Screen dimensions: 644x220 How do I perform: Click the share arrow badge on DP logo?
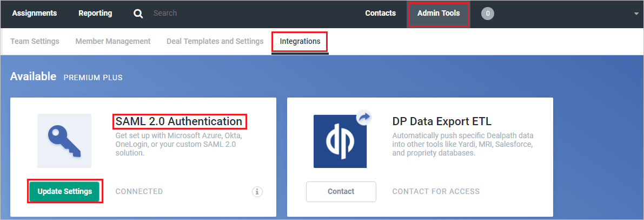click(x=363, y=118)
